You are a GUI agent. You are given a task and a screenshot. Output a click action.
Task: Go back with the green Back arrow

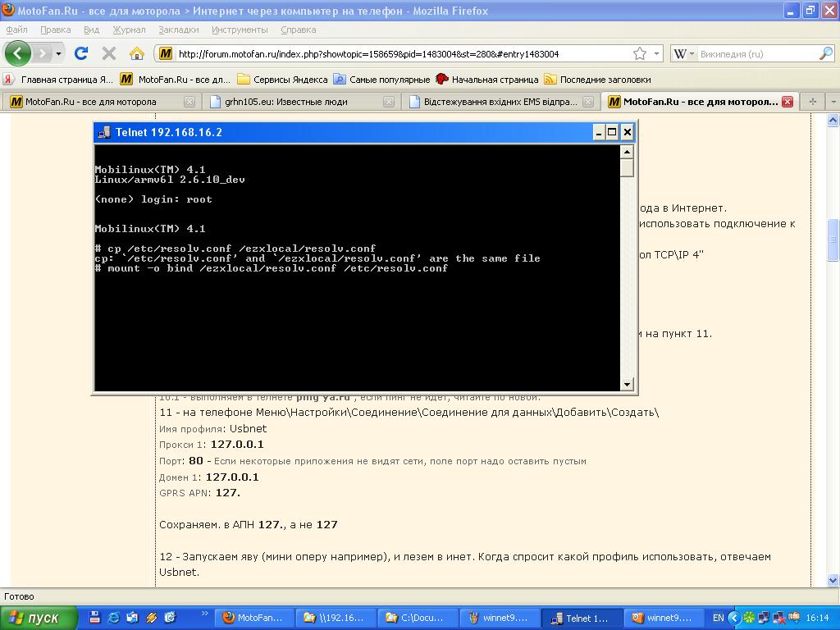pos(18,53)
